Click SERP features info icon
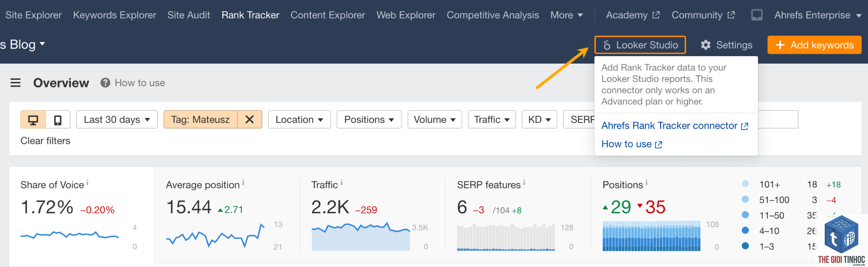 524,183
